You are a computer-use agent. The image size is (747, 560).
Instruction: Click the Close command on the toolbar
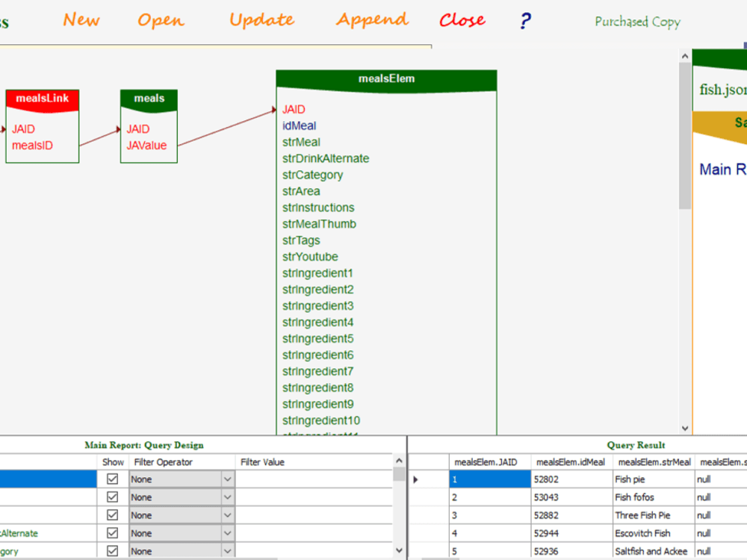pyautogui.click(x=462, y=21)
